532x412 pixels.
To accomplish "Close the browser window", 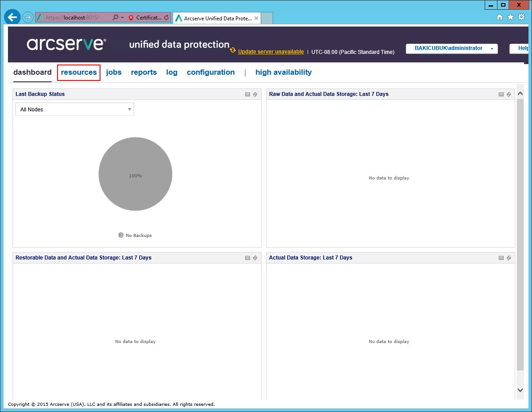I will (519, 5).
